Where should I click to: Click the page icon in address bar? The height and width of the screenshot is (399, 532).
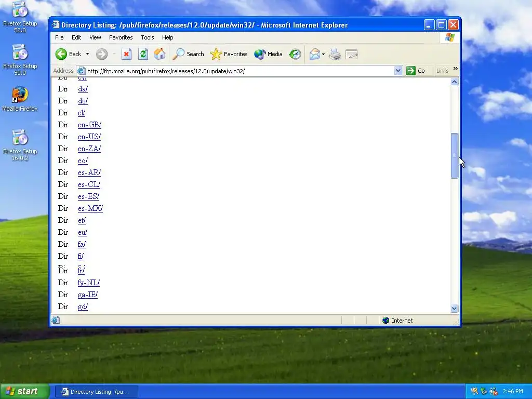pos(81,71)
